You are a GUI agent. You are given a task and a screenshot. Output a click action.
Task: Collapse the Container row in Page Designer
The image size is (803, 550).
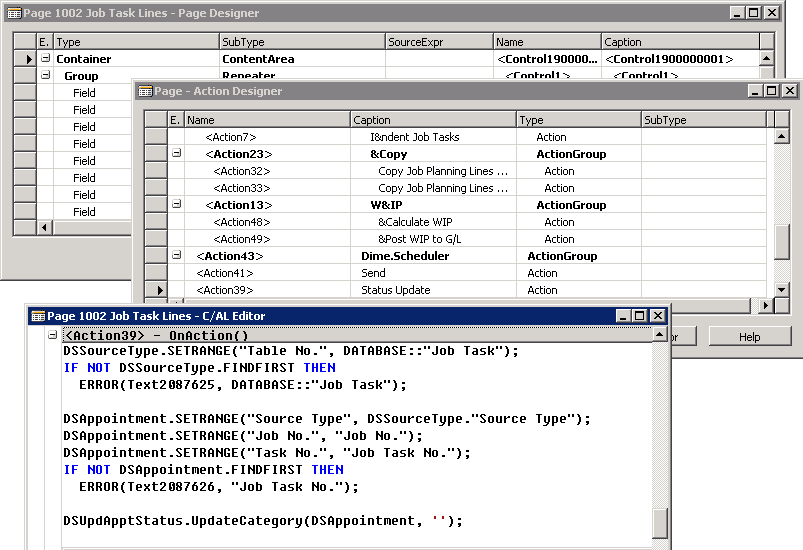click(x=45, y=58)
